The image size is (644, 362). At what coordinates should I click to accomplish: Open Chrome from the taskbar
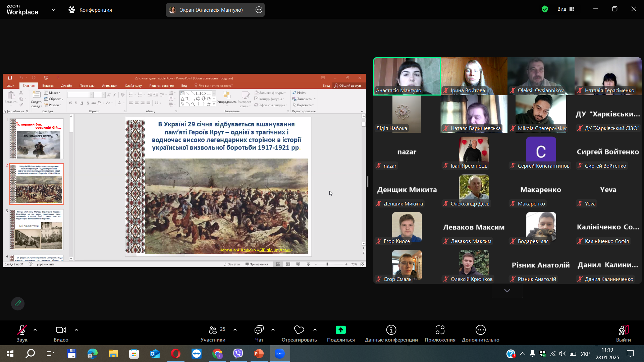(x=217, y=354)
